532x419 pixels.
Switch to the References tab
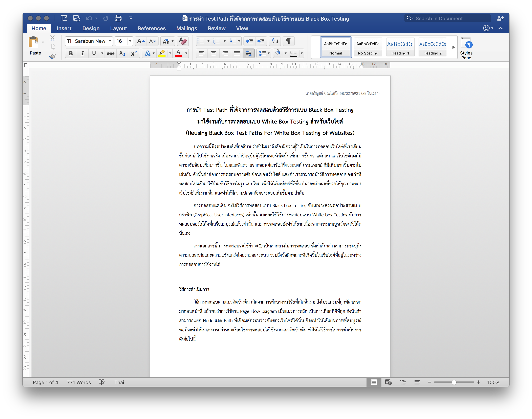click(x=151, y=28)
